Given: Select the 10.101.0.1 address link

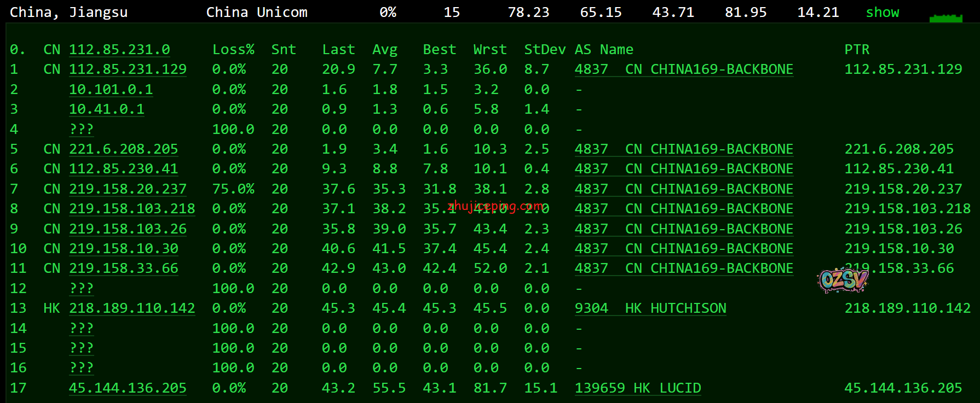Looking at the screenshot, I should (x=111, y=90).
